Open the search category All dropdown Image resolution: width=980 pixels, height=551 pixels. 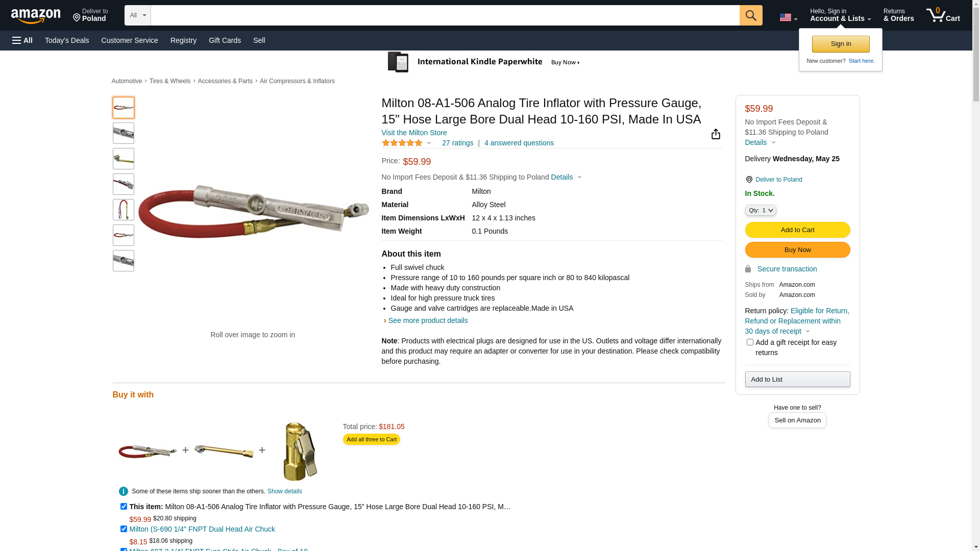coord(137,15)
